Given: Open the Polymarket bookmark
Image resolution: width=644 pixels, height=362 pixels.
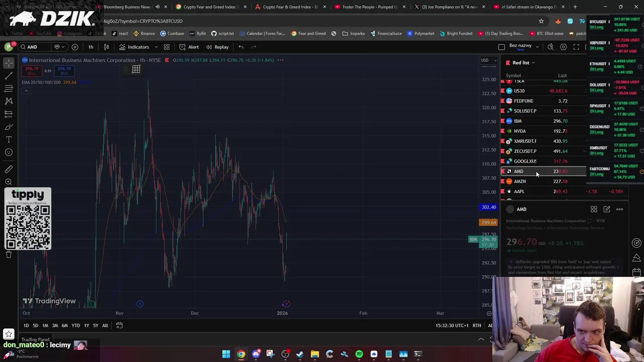Looking at the screenshot, I should click(x=421, y=34).
